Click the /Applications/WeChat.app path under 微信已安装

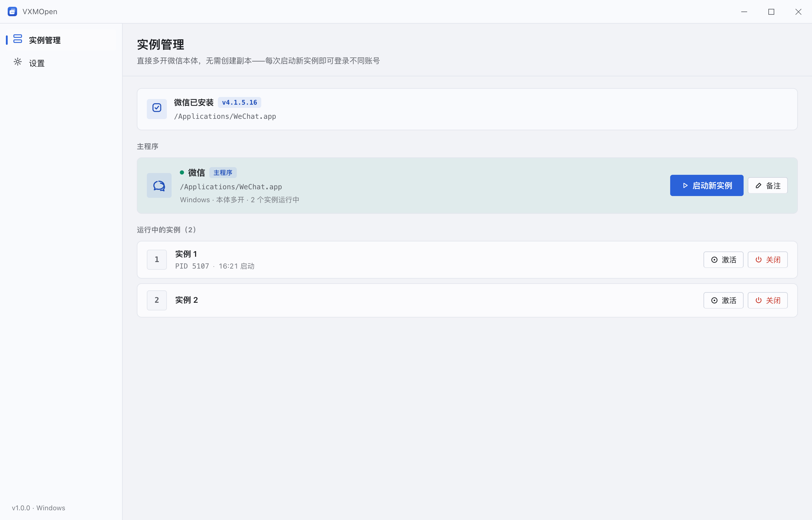225,116
